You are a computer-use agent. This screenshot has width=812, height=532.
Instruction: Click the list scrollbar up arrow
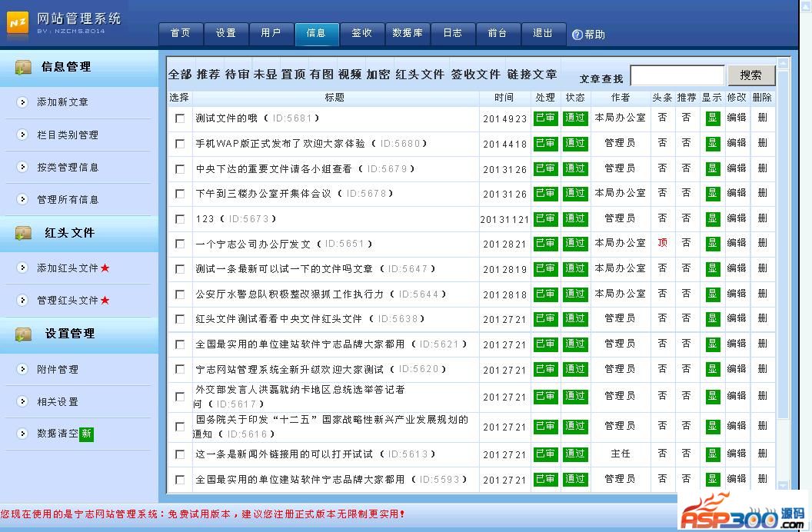(x=783, y=64)
